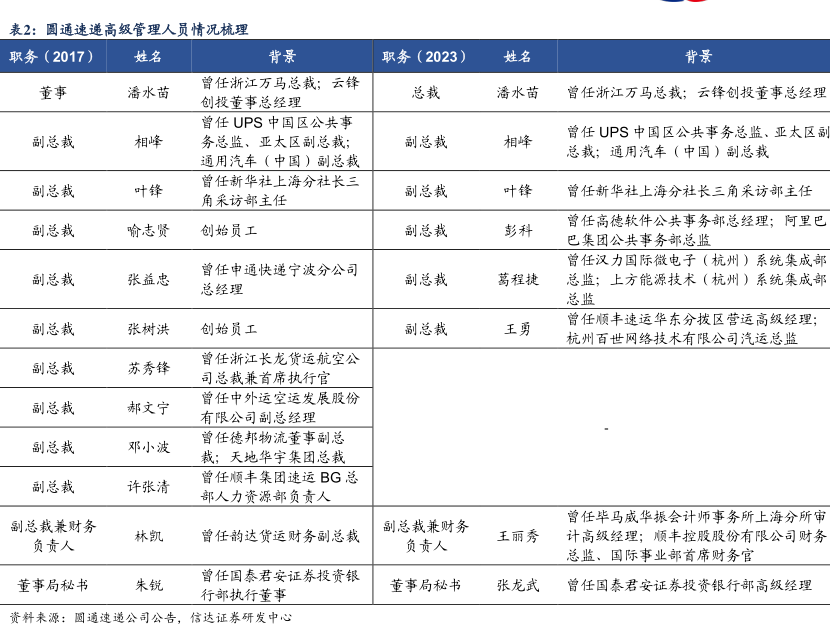Select the name 王丽秀
The height and width of the screenshot is (636, 830).
(x=517, y=536)
